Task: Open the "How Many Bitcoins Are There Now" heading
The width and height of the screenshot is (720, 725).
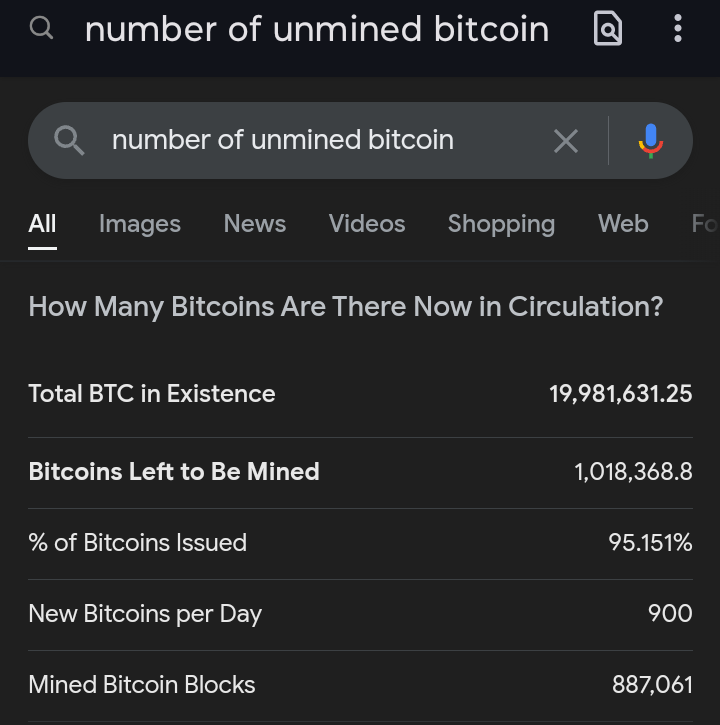Action: 345,306
